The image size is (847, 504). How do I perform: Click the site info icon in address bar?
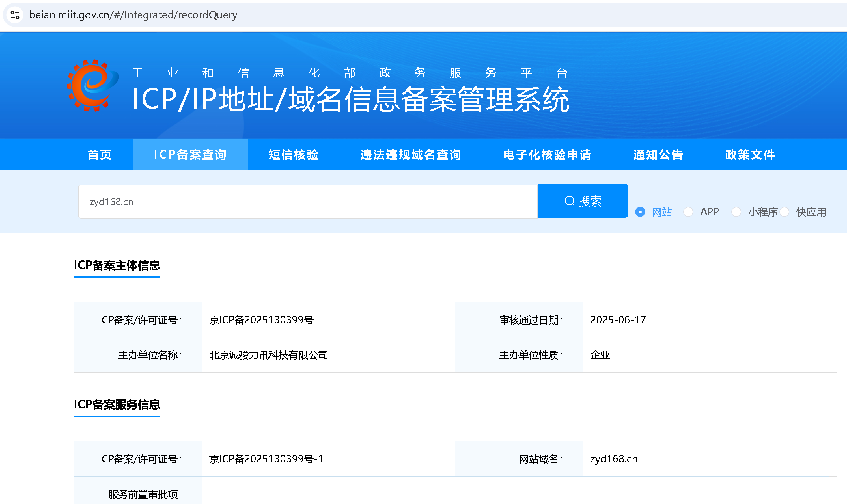[x=15, y=15]
